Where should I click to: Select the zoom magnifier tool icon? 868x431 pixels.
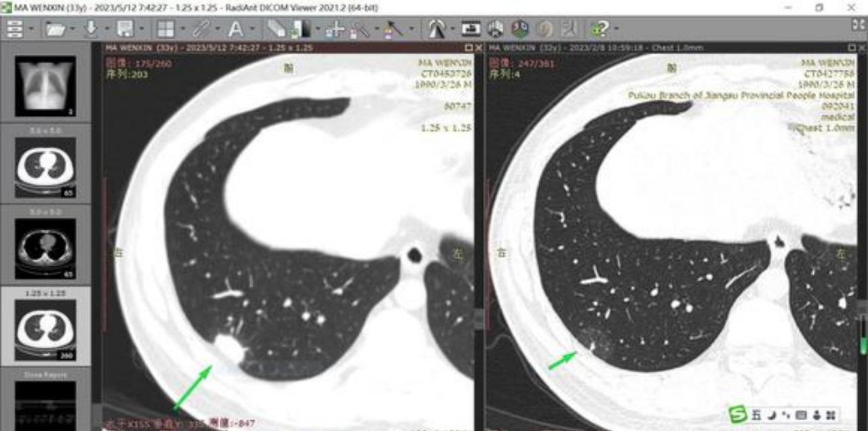[x=359, y=30]
